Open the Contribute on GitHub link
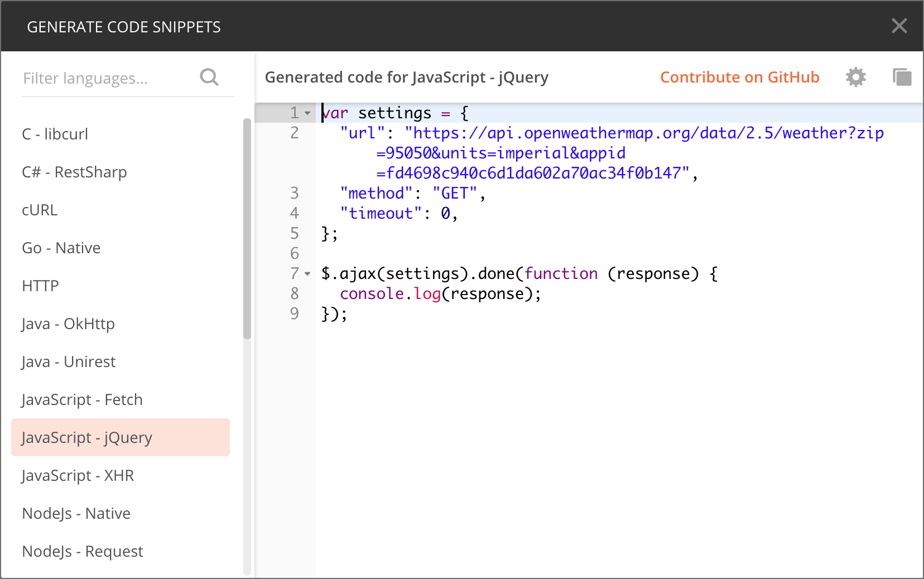The width and height of the screenshot is (924, 579). (x=740, y=77)
